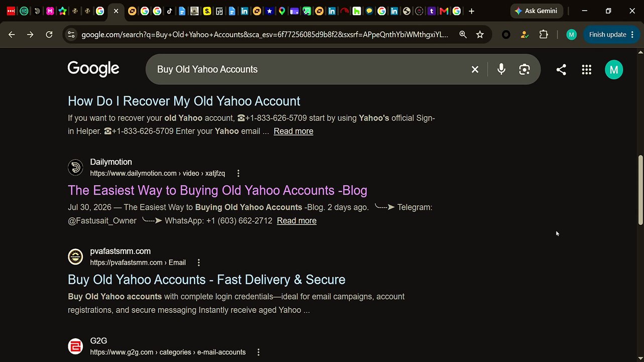The height and width of the screenshot is (362, 644).
Task: Click the address bar URL
Action: pos(265,35)
